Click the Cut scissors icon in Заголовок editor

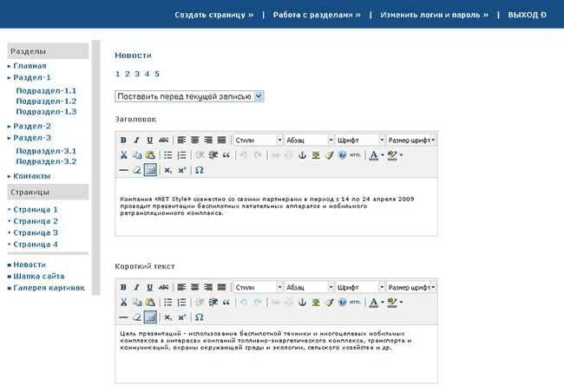tap(123, 155)
